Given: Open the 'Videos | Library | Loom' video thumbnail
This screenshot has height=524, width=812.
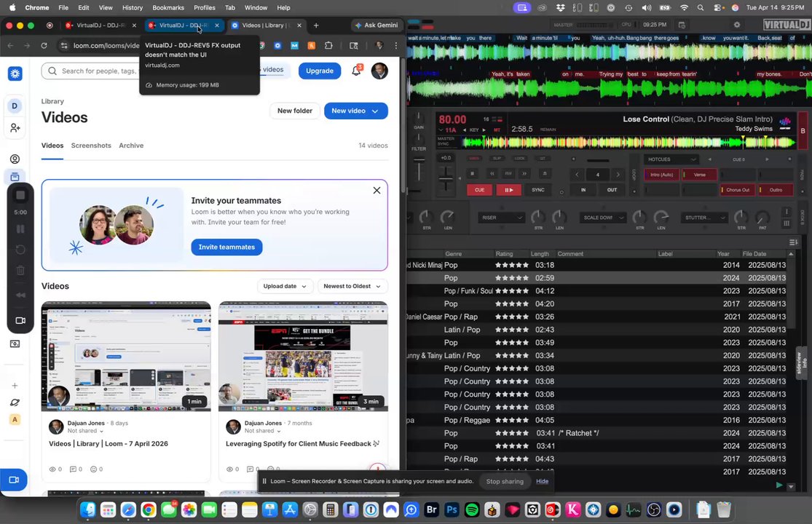Looking at the screenshot, I should (x=126, y=357).
